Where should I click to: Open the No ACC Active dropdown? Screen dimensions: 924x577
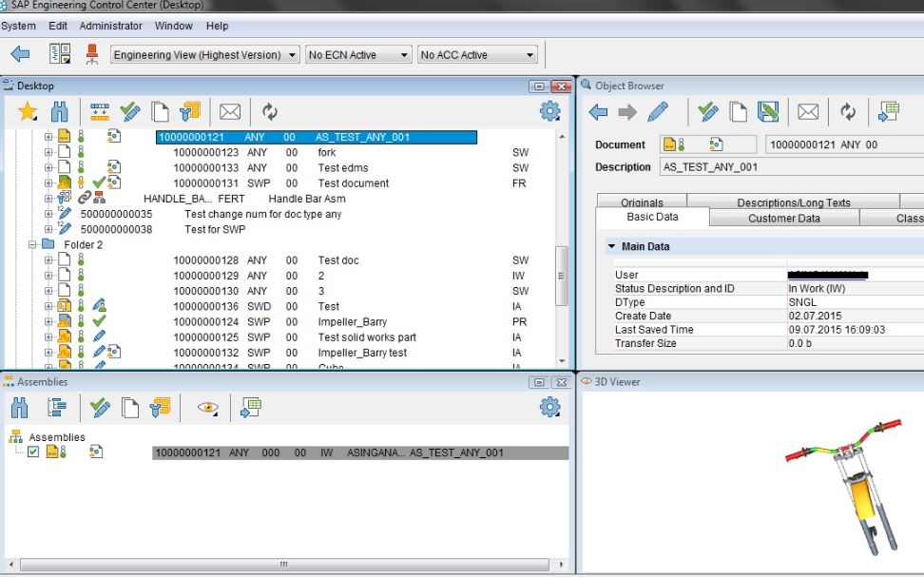[476, 55]
